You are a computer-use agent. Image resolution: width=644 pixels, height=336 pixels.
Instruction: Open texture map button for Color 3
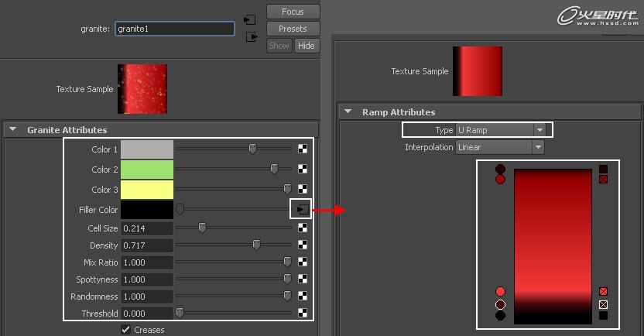tap(303, 189)
